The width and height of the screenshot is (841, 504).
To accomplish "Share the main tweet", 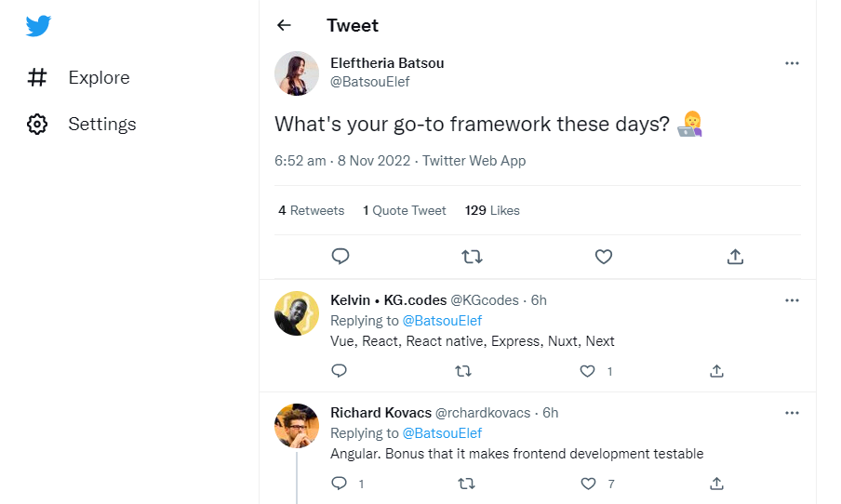I will click(734, 257).
